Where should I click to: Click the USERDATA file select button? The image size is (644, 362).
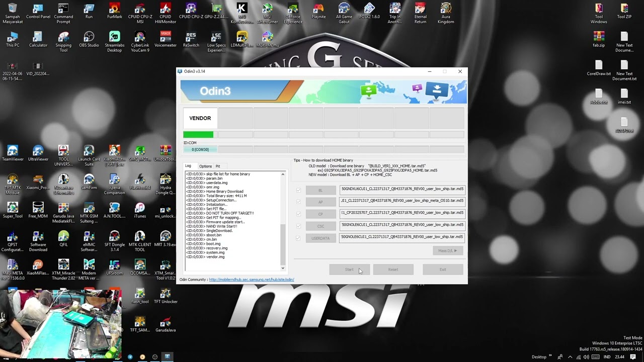(320, 238)
